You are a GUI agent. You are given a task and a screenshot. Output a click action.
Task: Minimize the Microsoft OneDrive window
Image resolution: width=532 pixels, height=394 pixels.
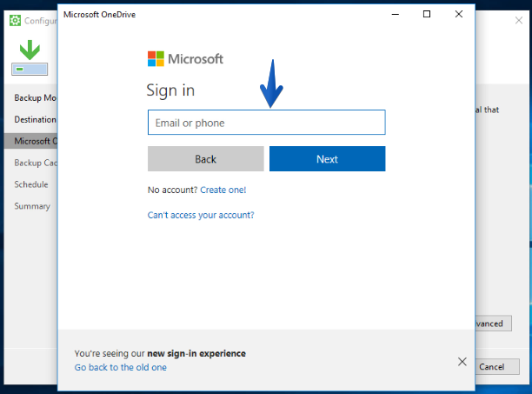pos(396,14)
